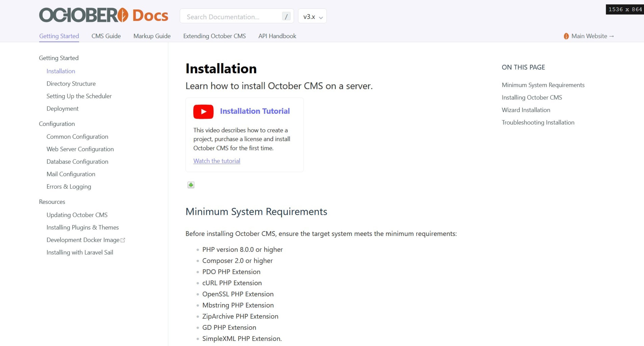Select Directory Structure in sidebar
Screen dimensions: 644x346
click(71, 84)
